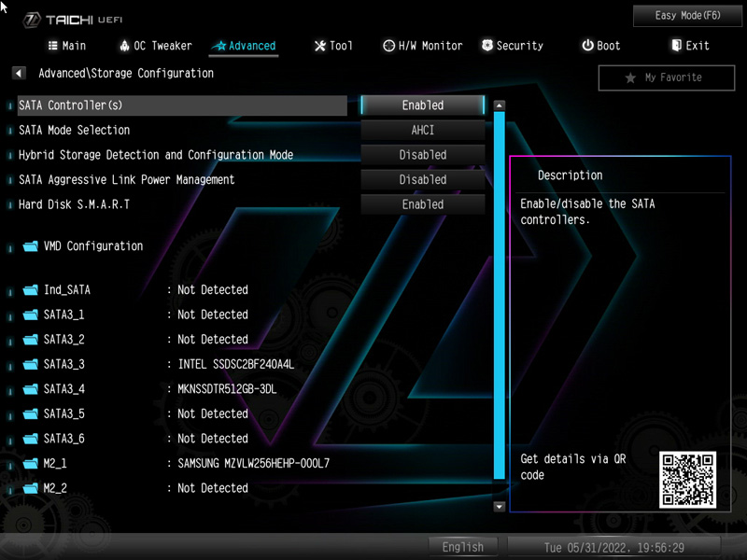Select the SATA Controller(s) row label
The image size is (747, 560).
183,105
